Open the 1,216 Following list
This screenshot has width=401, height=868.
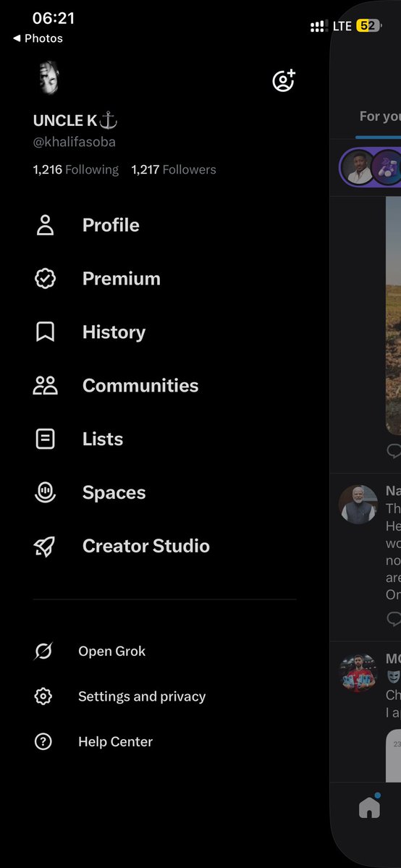click(76, 169)
